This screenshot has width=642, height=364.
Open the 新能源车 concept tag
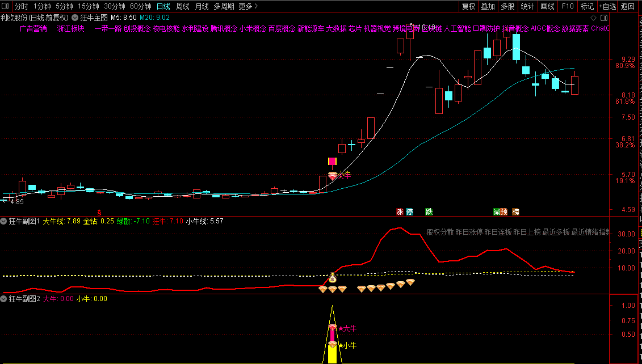tap(311, 28)
